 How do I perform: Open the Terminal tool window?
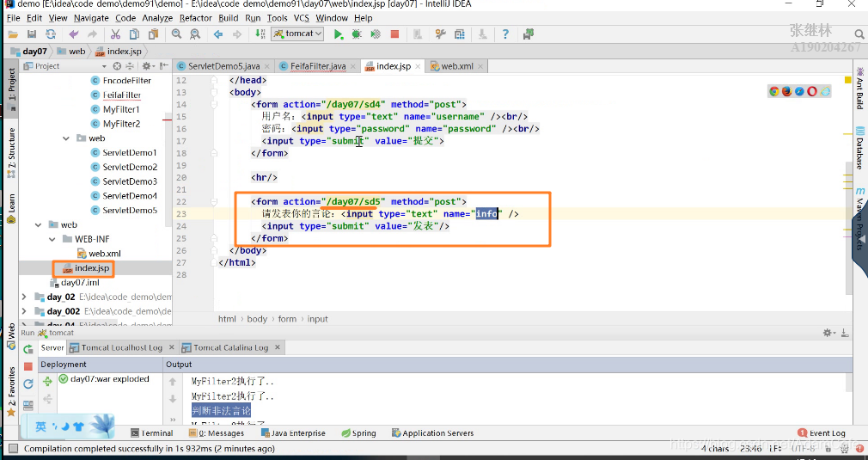pos(151,432)
